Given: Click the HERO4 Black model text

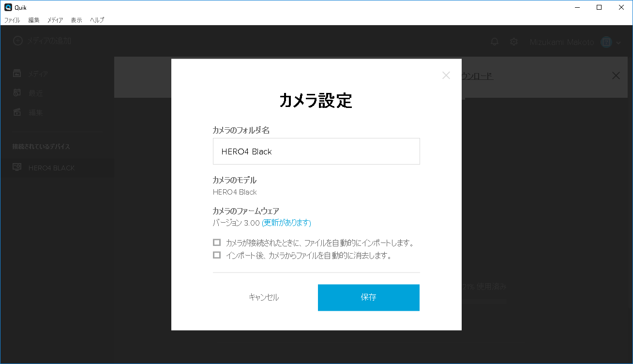Looking at the screenshot, I should coord(235,192).
